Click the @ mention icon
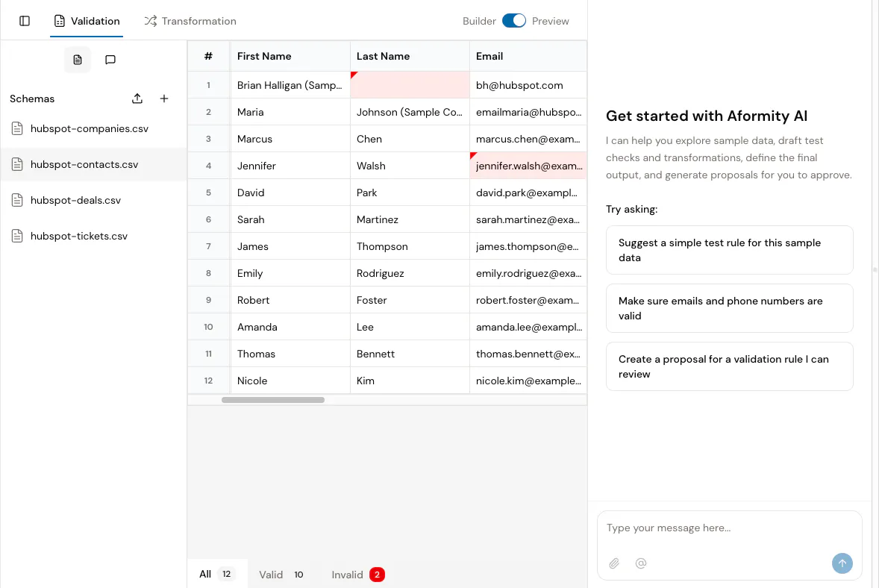This screenshot has height=588, width=879. coord(641,563)
